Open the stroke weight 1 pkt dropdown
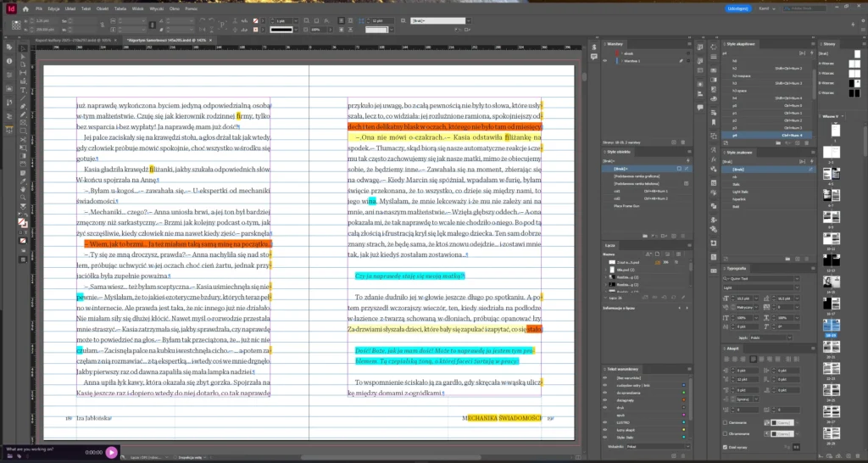 click(x=296, y=20)
